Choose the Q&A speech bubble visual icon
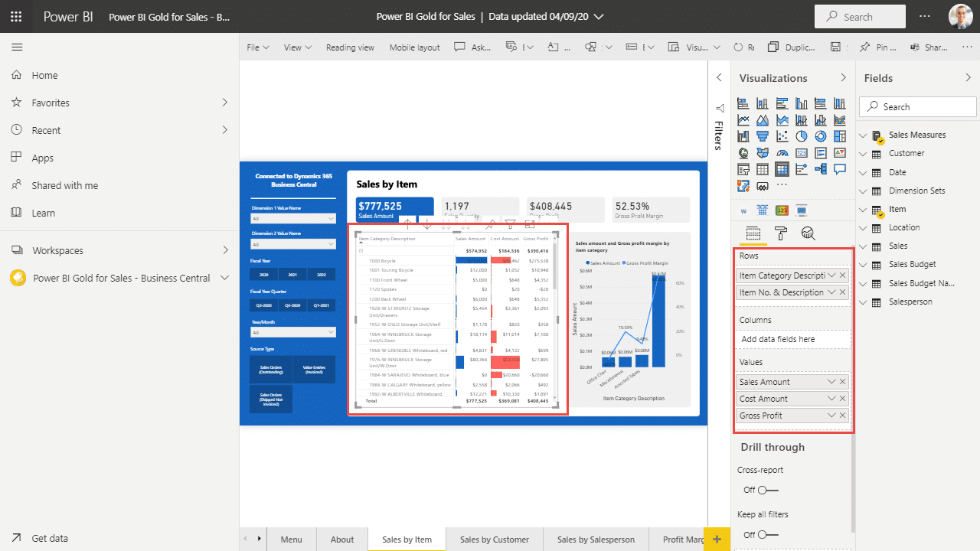This screenshot has height=551, width=980. (840, 169)
